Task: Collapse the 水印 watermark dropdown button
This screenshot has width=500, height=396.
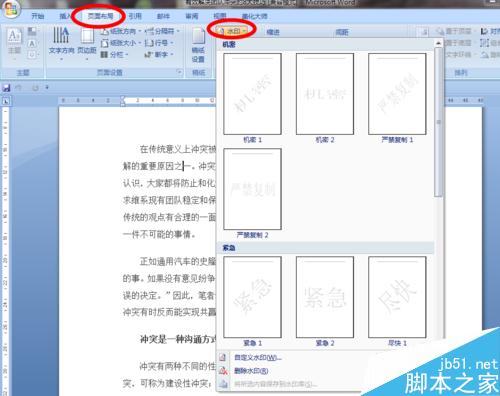Action: tap(233, 31)
